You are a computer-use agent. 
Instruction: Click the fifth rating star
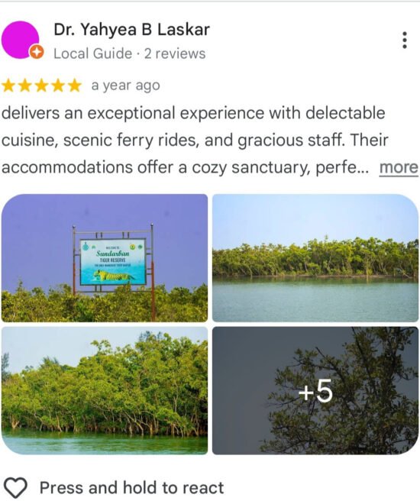click(75, 86)
